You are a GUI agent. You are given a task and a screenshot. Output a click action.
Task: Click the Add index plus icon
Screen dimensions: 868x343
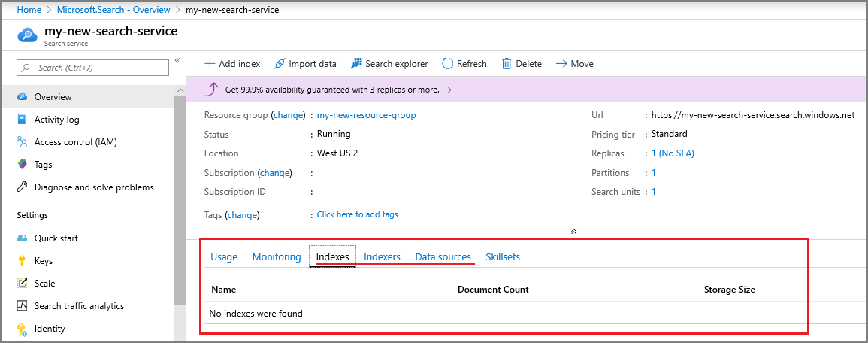pyautogui.click(x=210, y=64)
